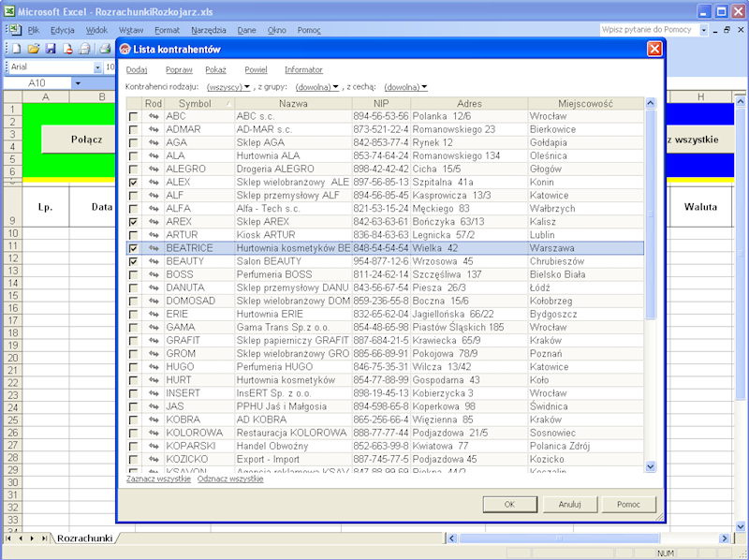Viewport: 749px width, 560px height.
Task: Click the key icon next to contractor ABC
Action: click(153, 116)
